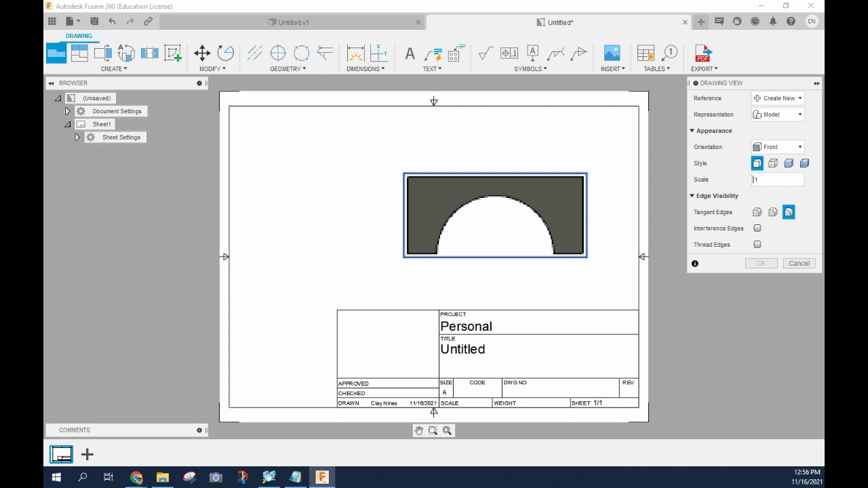868x488 pixels.
Task: Select the Surface Texture symbol tool
Action: [485, 53]
